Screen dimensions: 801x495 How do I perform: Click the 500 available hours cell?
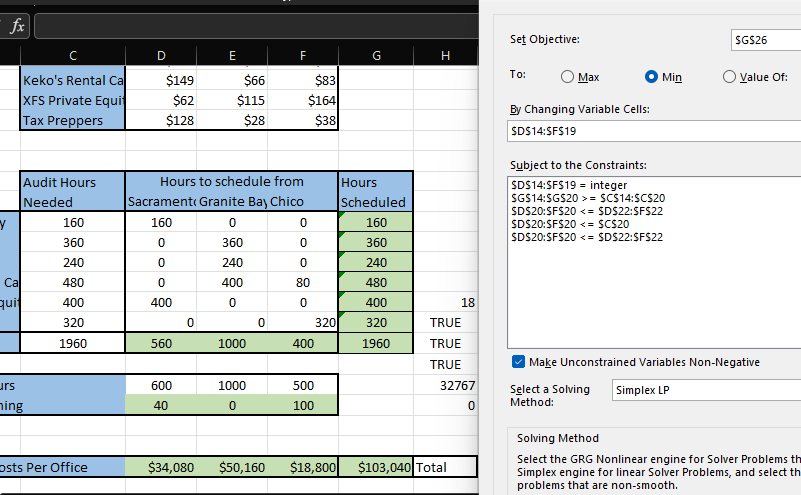pos(303,385)
